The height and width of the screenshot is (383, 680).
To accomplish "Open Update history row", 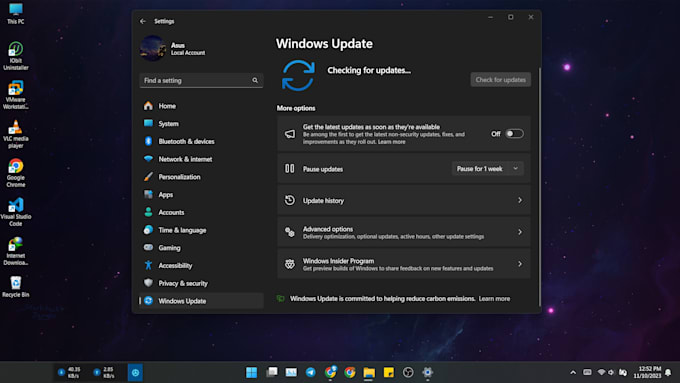I will [x=404, y=200].
